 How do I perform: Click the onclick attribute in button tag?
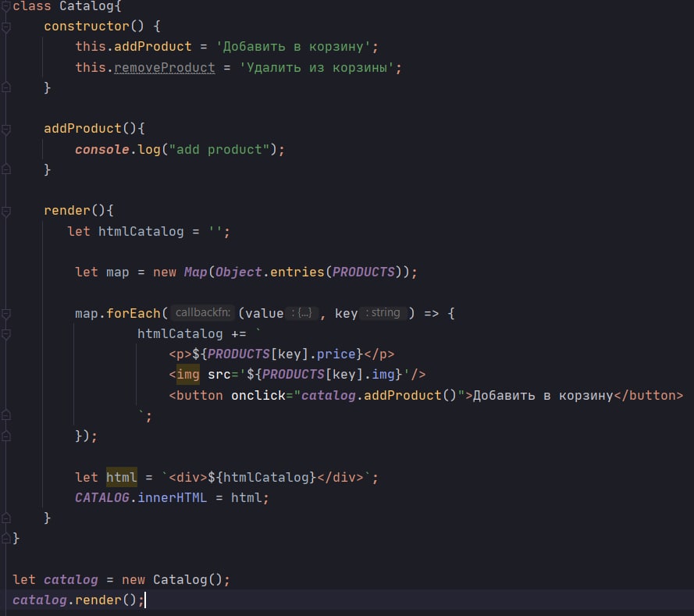[258, 395]
